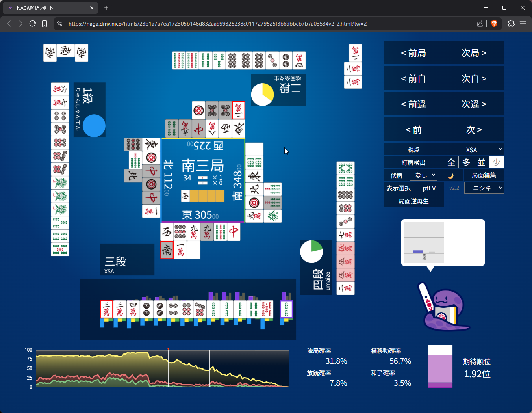This screenshot has width=532, height=413.
Task: Set discard detection level to 多
Action: pos(466,162)
